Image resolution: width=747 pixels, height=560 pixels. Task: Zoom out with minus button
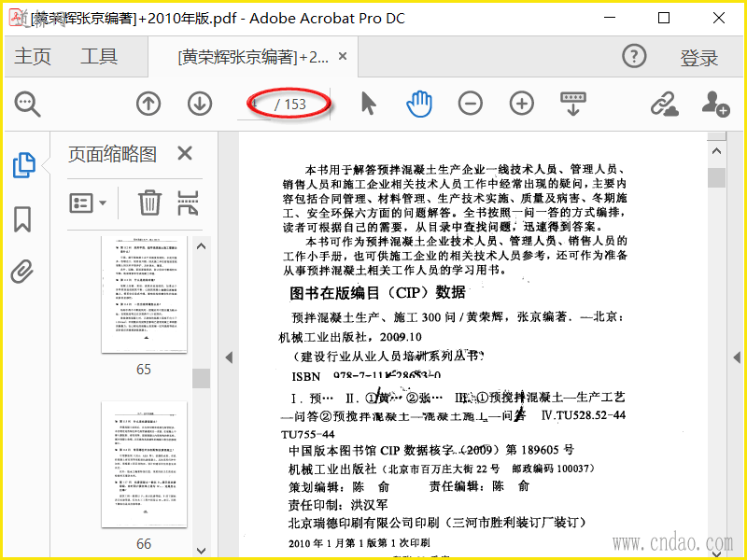(x=471, y=104)
